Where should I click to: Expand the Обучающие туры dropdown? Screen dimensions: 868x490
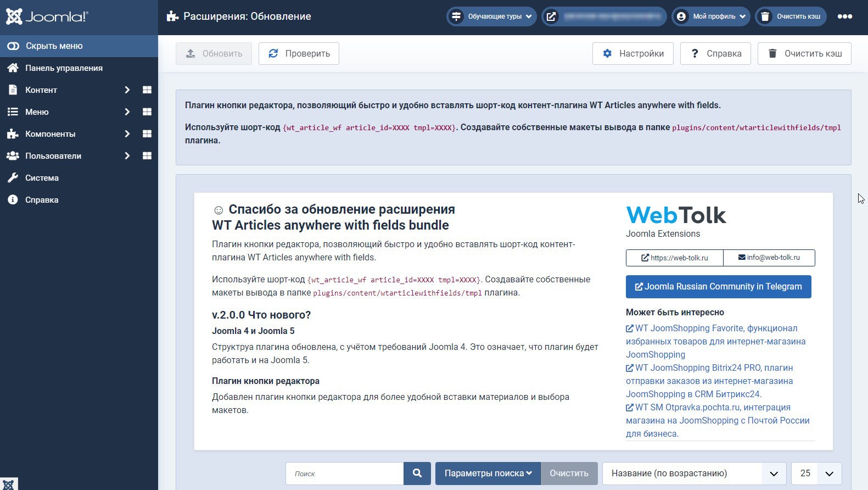click(491, 16)
